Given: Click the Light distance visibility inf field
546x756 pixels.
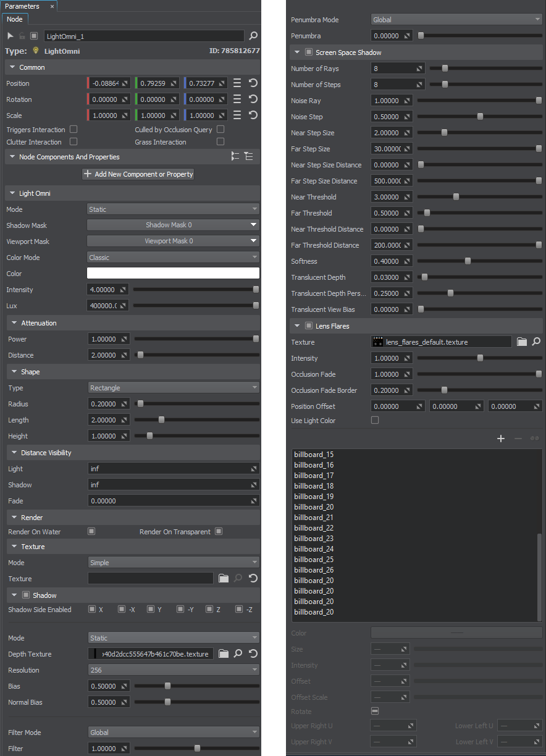Looking at the screenshot, I should 174,468.
